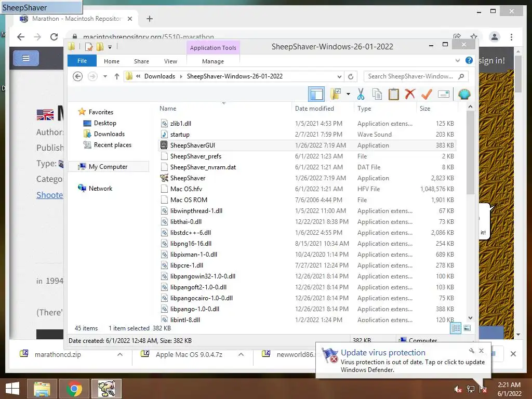The height and width of the screenshot is (399, 532).
Task: Select the libstdc++-6.dll file
Action: pyautogui.click(x=308, y=232)
